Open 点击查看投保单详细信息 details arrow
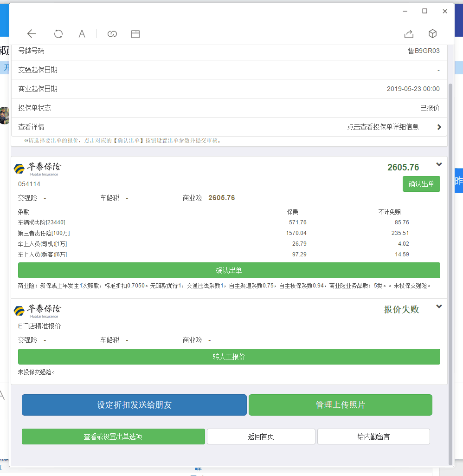Screen dimensions: 463x476 pos(439,127)
